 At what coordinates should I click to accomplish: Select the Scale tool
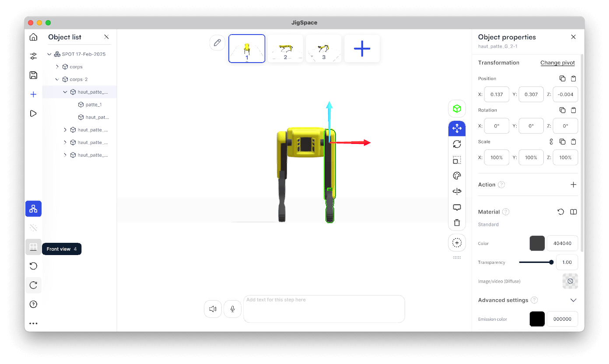pos(457,160)
